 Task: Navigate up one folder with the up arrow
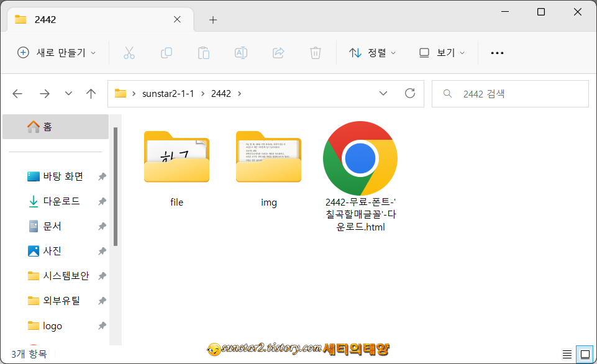coord(90,93)
